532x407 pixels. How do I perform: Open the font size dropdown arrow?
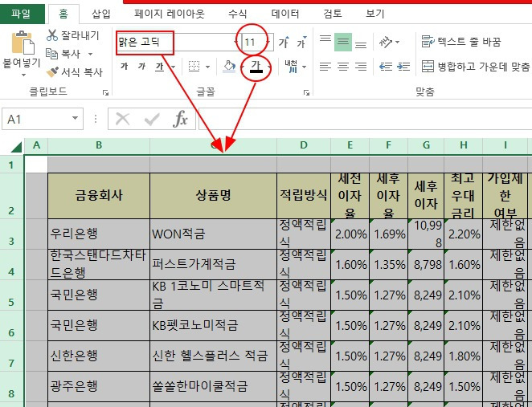click(268, 43)
